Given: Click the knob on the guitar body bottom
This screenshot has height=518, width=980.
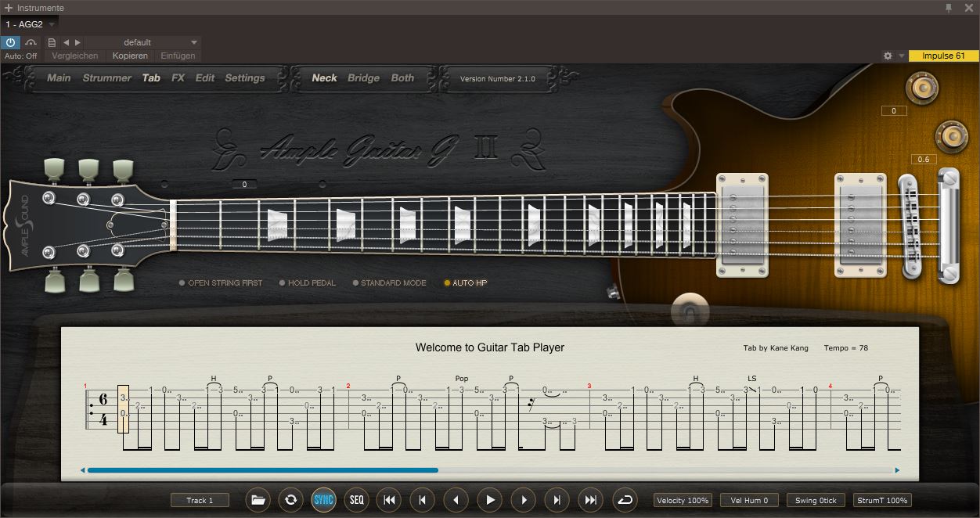Looking at the screenshot, I should point(690,312).
